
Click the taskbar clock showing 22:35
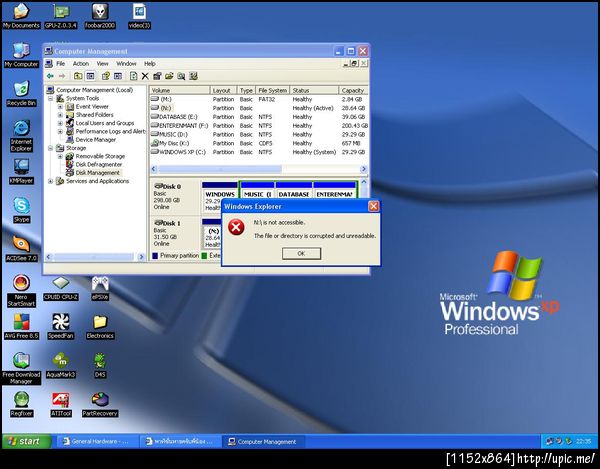[x=584, y=441]
